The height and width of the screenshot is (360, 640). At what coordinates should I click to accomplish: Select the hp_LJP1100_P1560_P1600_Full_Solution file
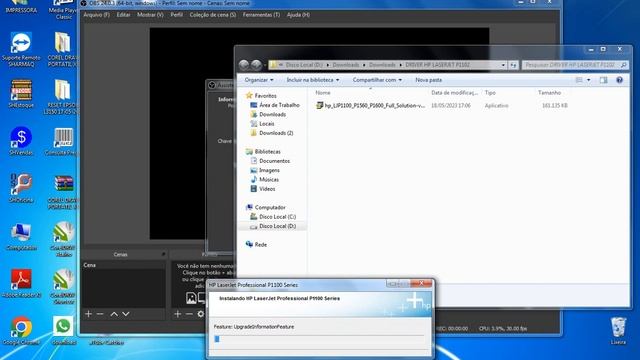point(371,105)
